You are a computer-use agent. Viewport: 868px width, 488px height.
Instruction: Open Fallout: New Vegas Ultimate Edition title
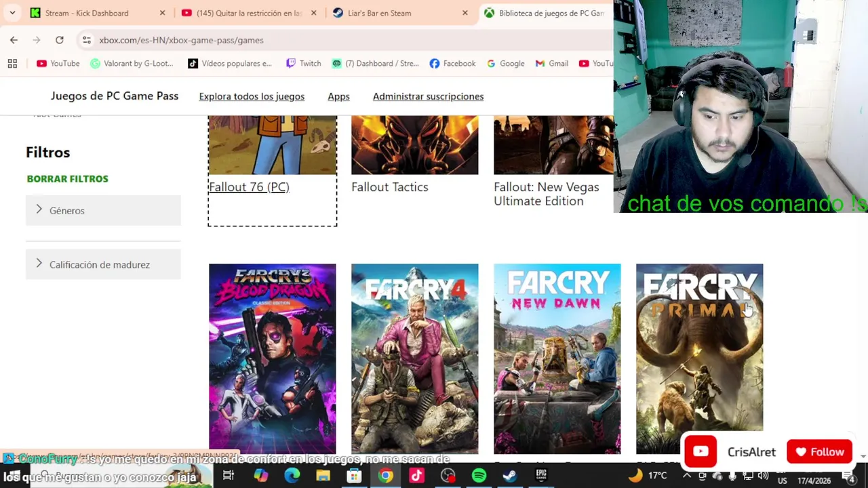click(x=547, y=194)
